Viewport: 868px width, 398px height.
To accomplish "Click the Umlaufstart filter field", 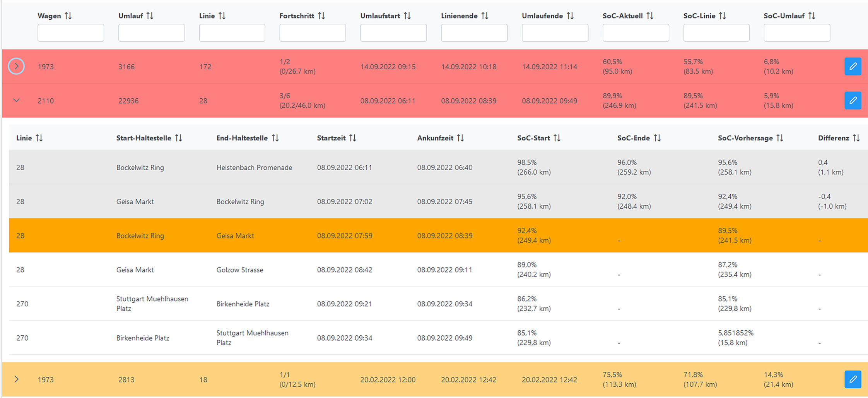I will pos(393,33).
